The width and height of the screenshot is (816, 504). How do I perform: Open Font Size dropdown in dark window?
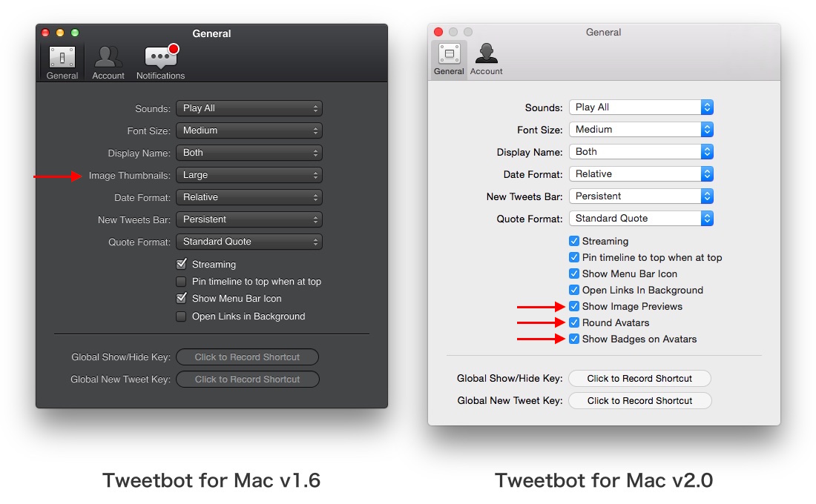[249, 130]
